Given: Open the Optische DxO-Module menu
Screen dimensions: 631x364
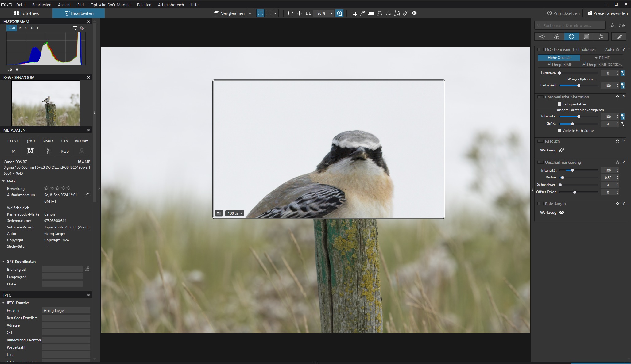Looking at the screenshot, I should click(x=110, y=5).
